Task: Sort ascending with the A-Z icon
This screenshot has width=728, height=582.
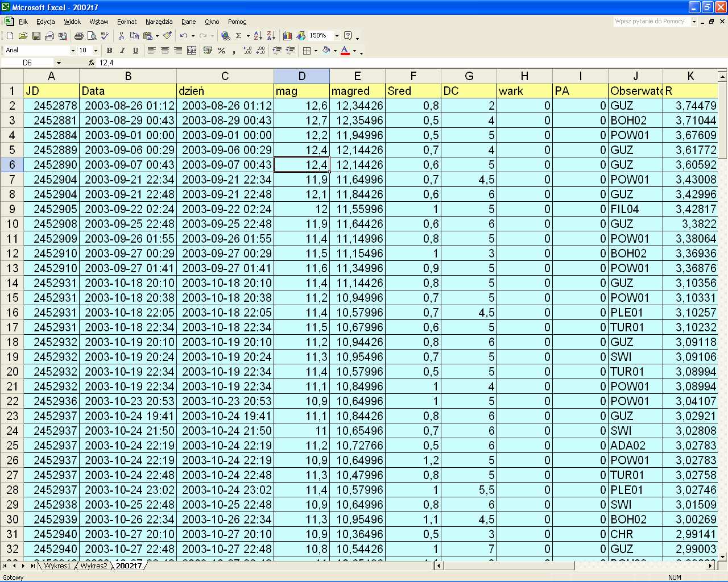Action: (258, 36)
